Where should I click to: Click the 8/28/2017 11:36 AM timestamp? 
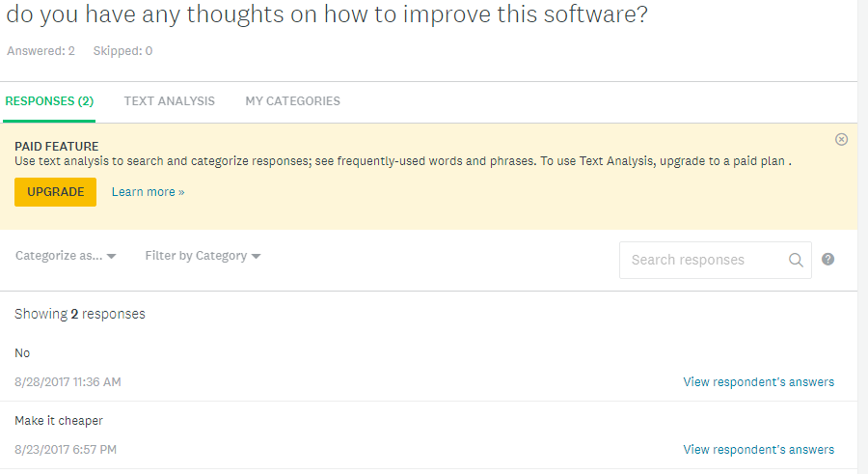[x=68, y=382]
